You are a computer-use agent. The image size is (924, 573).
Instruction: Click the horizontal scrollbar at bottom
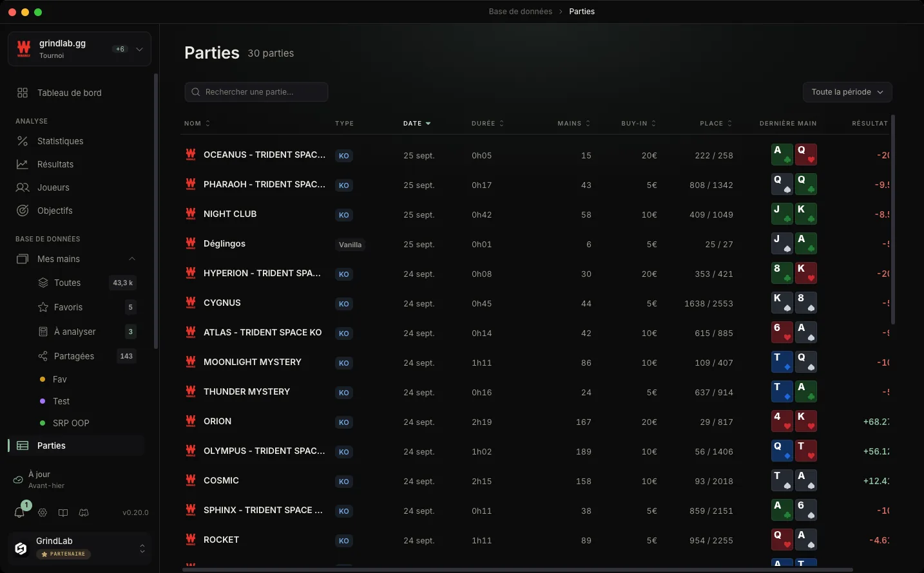517,570
